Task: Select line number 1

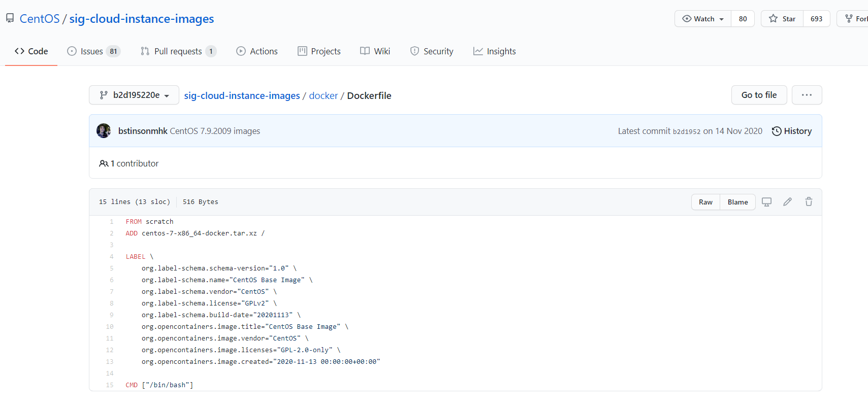Action: click(x=112, y=222)
